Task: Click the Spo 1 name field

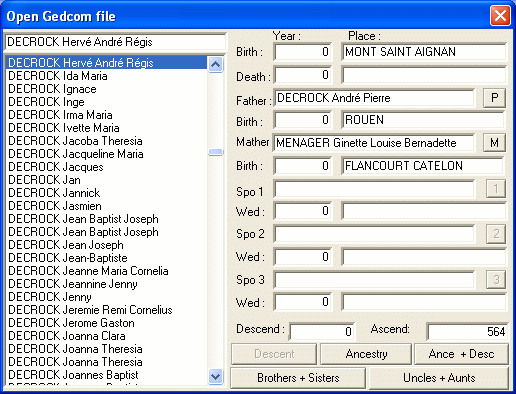Action: (x=374, y=189)
